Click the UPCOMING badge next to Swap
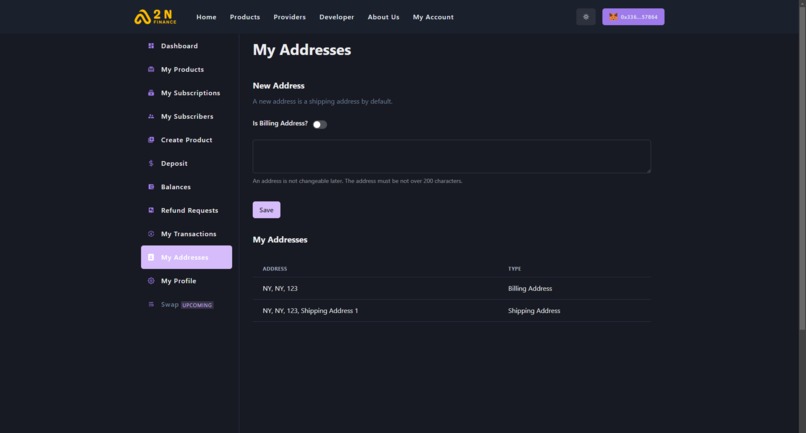The width and height of the screenshot is (806, 433). point(197,305)
